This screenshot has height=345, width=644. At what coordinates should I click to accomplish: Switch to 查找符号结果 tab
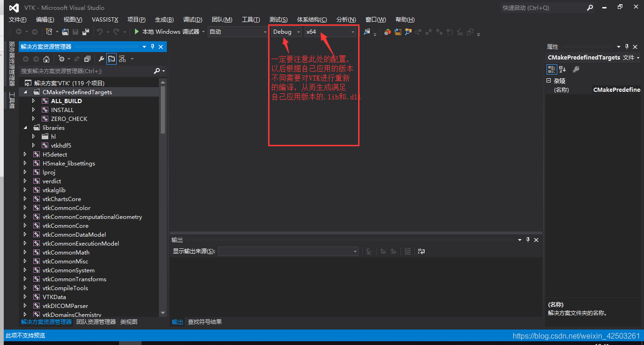[x=205, y=322]
